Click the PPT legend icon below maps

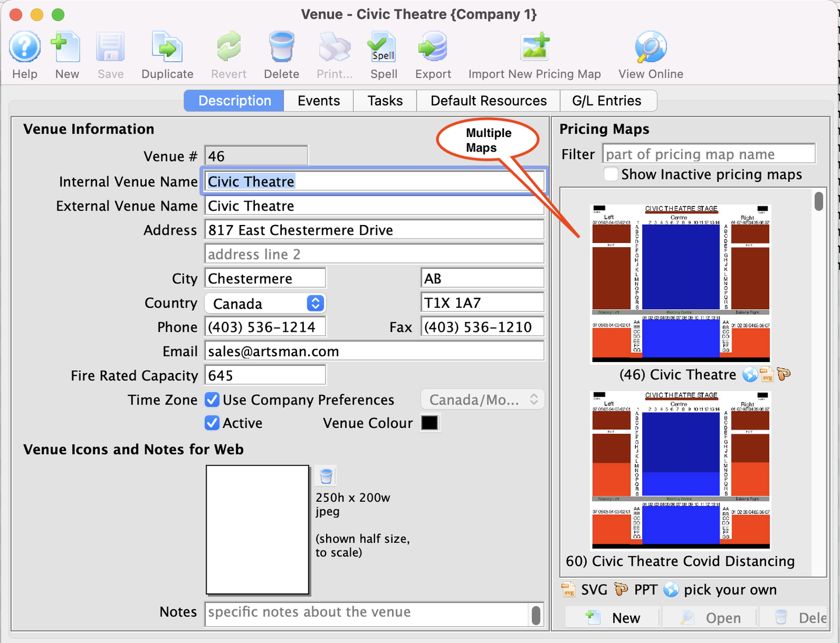[621, 589]
